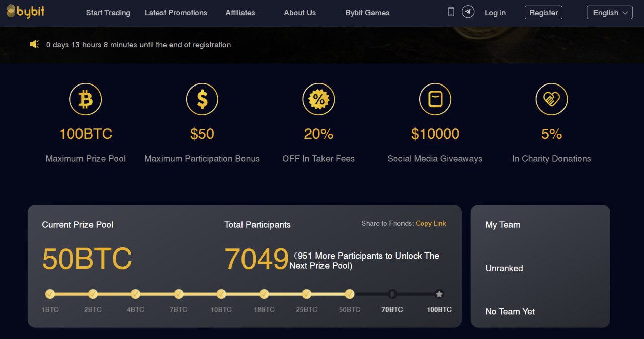Expand the English language dropdown
The image size is (644, 339).
pyautogui.click(x=610, y=13)
